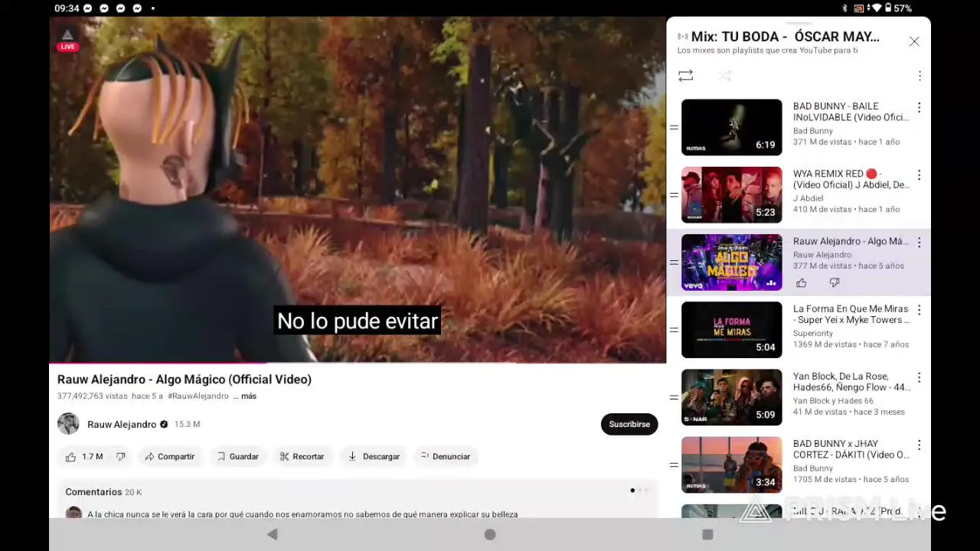Grab reorder handle of BAILE INoLVIDABLE row
This screenshot has height=551, width=980.
[674, 128]
